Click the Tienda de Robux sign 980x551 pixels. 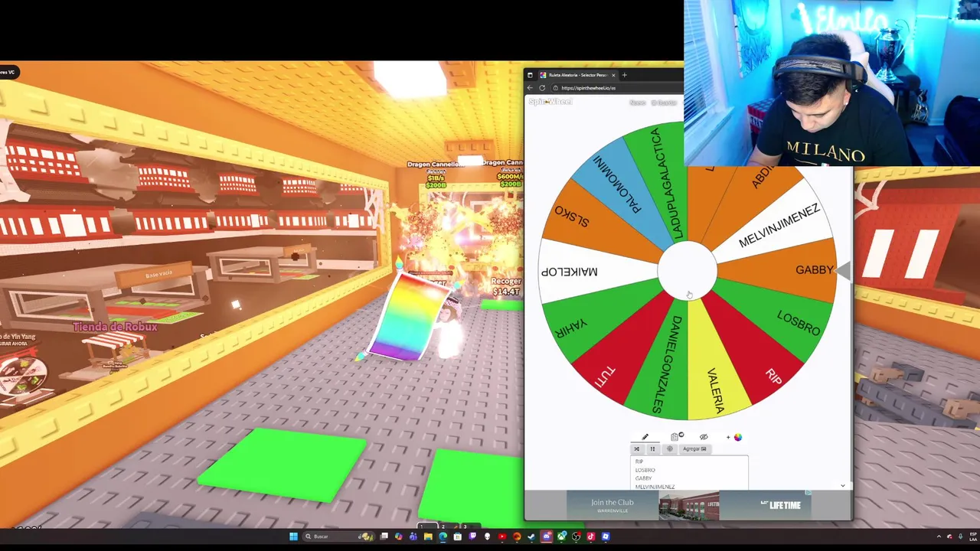click(115, 327)
